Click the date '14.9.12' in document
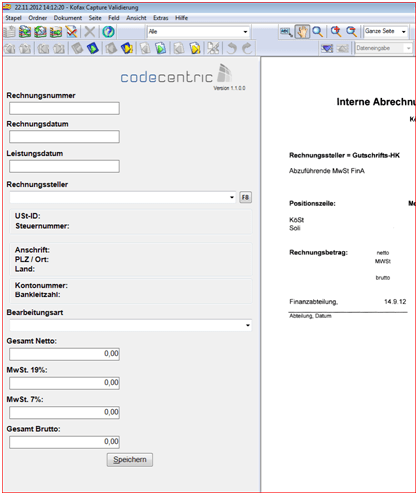The width and height of the screenshot is (418, 495). point(395,302)
